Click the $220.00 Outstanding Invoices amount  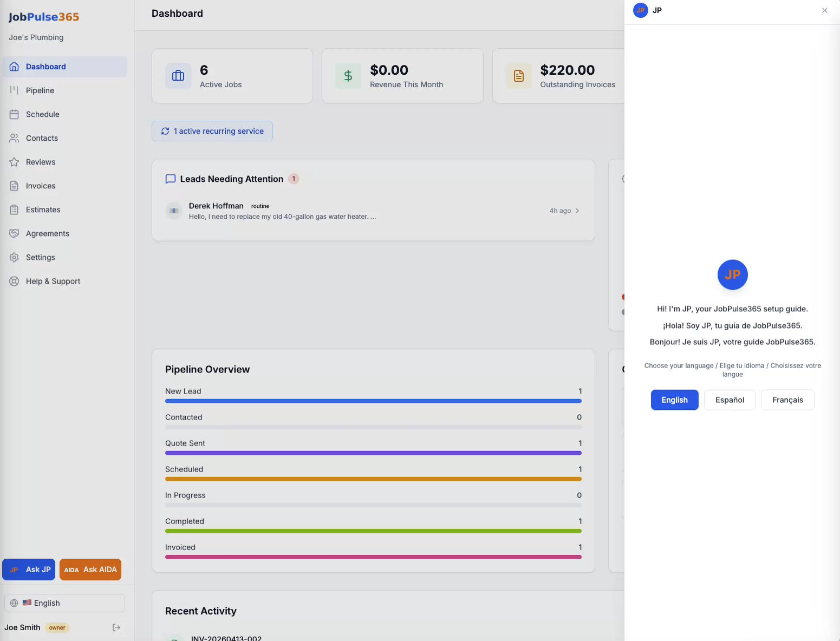coord(568,70)
